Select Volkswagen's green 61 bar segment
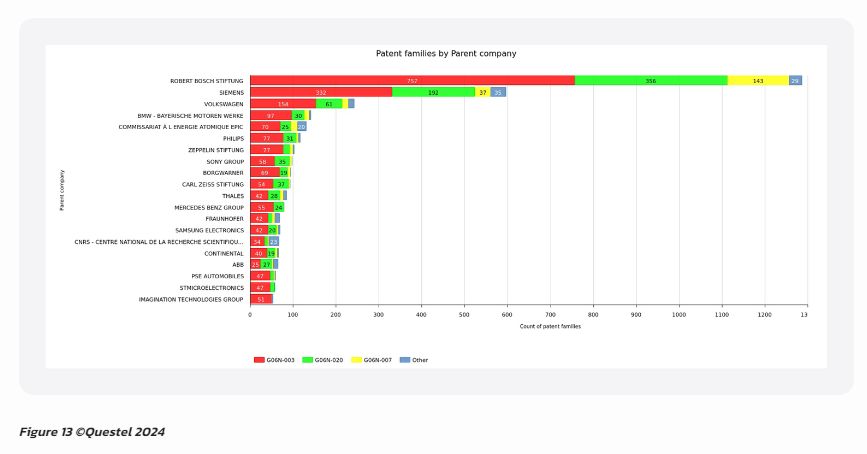 [x=329, y=104]
